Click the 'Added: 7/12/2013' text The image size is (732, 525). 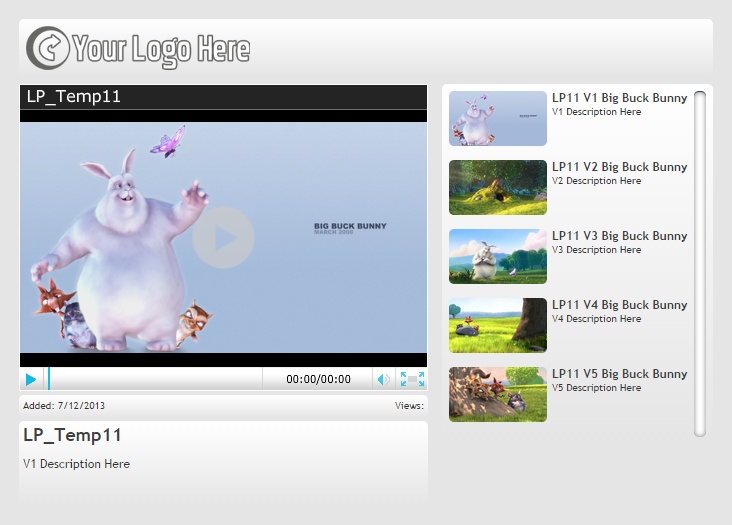(64, 406)
